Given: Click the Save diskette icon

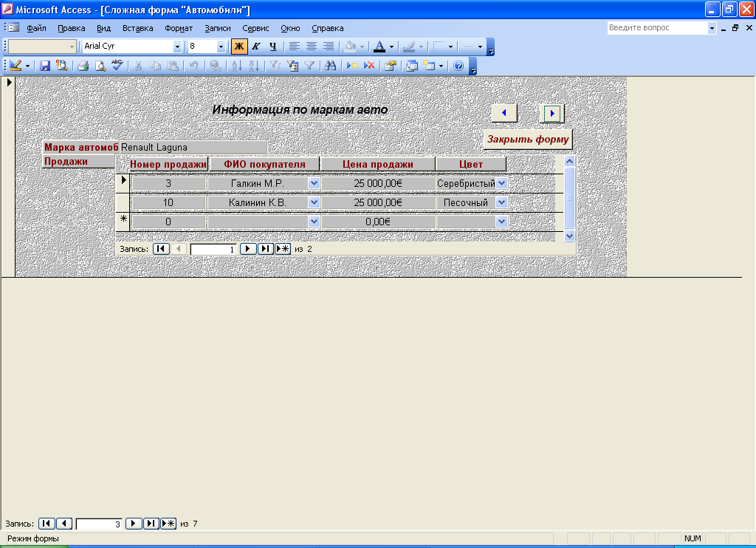Looking at the screenshot, I should [x=45, y=66].
